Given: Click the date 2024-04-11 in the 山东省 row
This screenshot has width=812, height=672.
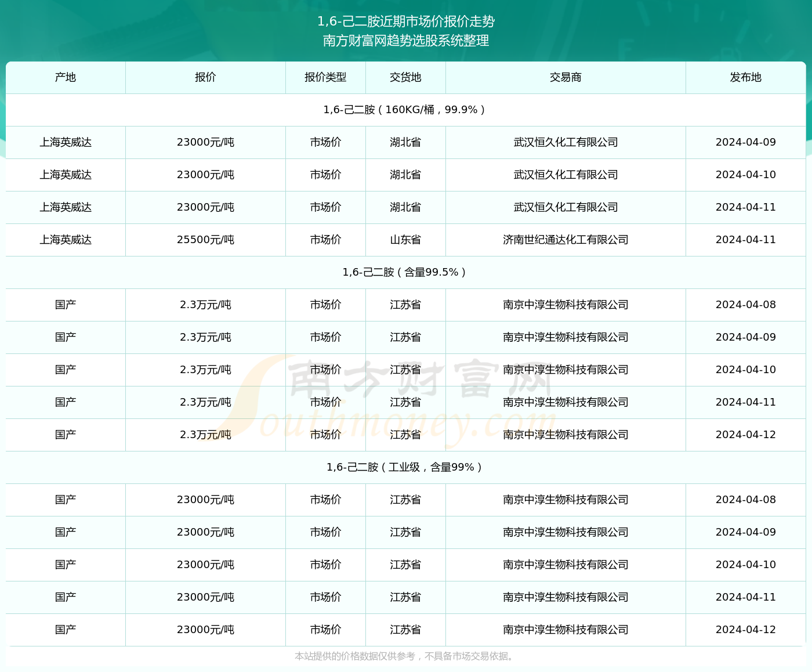Looking at the screenshot, I should 745,240.
